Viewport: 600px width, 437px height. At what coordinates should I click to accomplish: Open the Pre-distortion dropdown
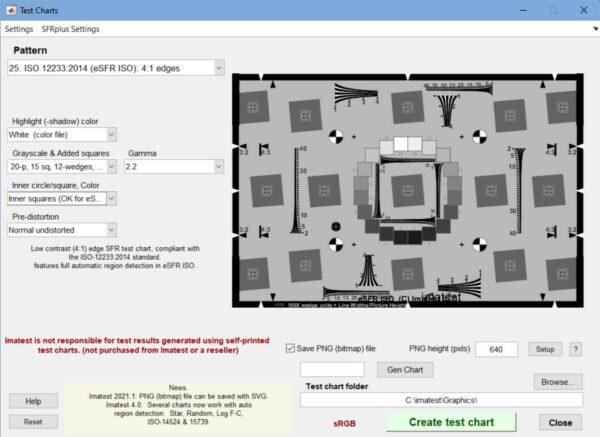pos(62,230)
